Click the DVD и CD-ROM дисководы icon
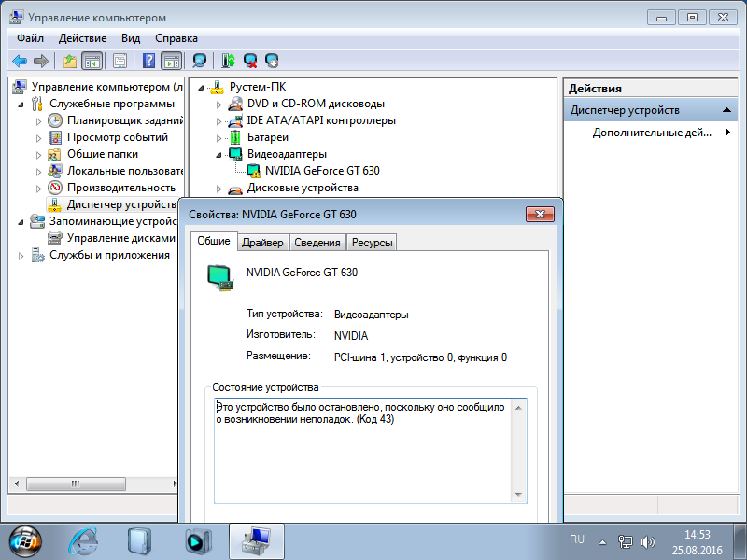Image resolution: width=747 pixels, height=560 pixels. point(235,104)
